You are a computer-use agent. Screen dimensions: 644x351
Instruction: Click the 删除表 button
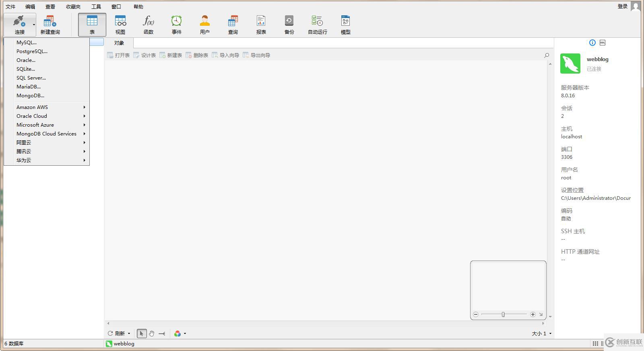(x=197, y=55)
